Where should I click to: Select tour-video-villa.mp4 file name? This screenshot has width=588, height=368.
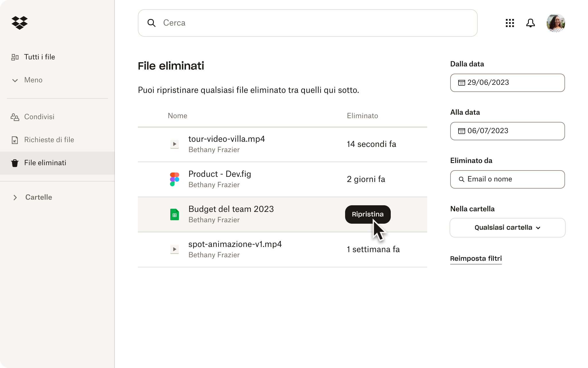pyautogui.click(x=227, y=139)
